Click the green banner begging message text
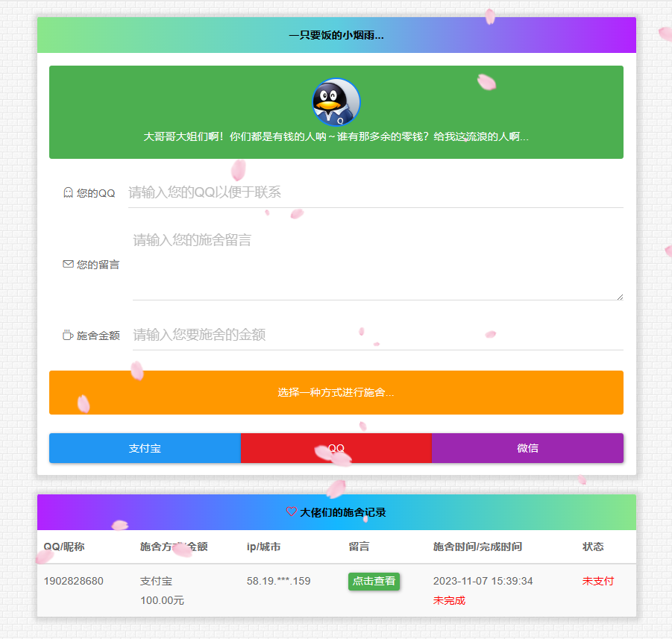The height and width of the screenshot is (639, 672). pos(336,136)
